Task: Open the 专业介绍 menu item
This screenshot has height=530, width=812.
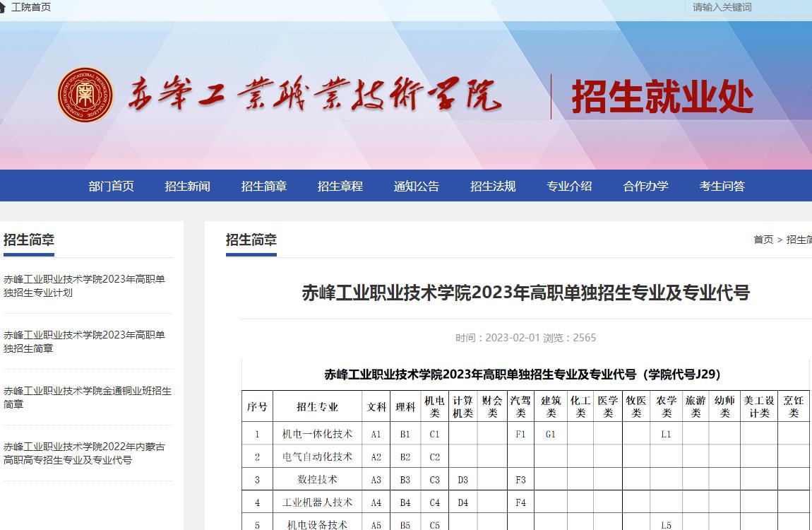Action: pyautogui.click(x=569, y=186)
